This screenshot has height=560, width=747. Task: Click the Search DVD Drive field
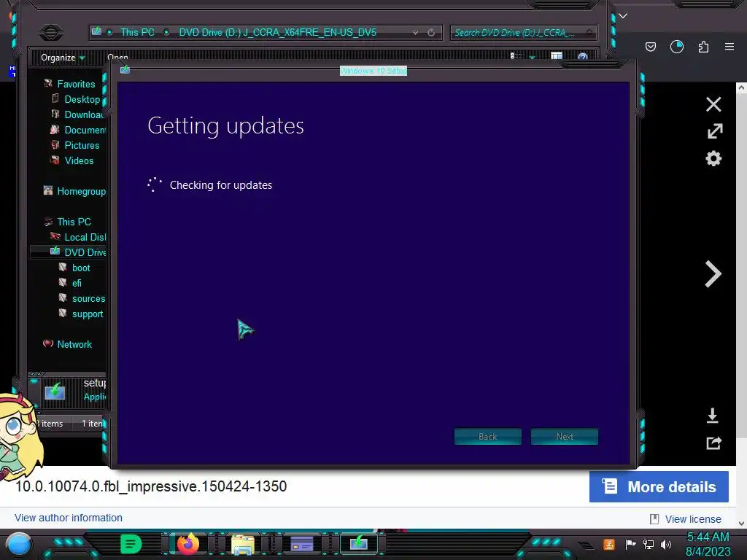[523, 32]
